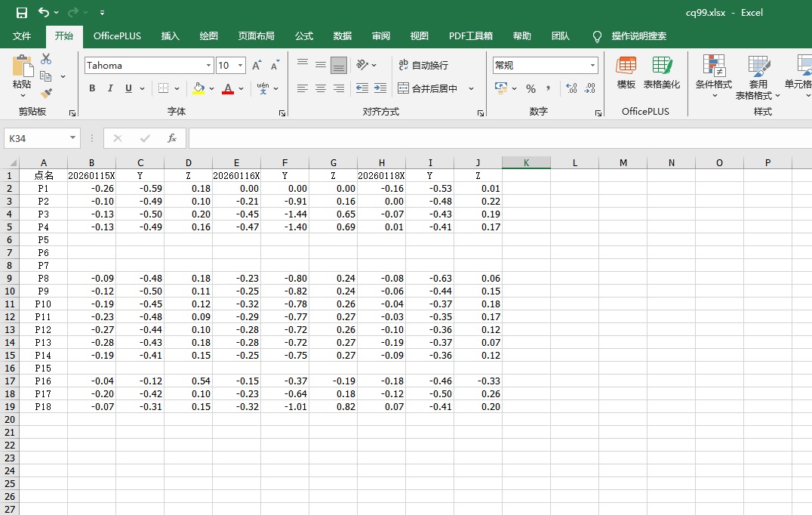Open the 模板 template gallery
Screen dimensions: 812x515
(626, 73)
